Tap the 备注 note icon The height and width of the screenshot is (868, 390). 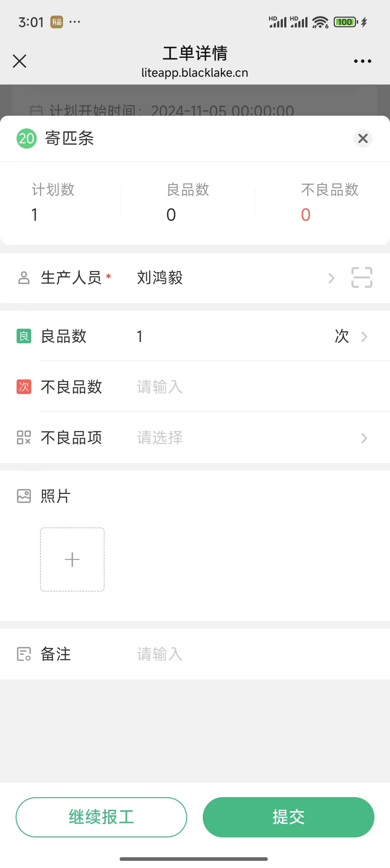[x=24, y=654]
